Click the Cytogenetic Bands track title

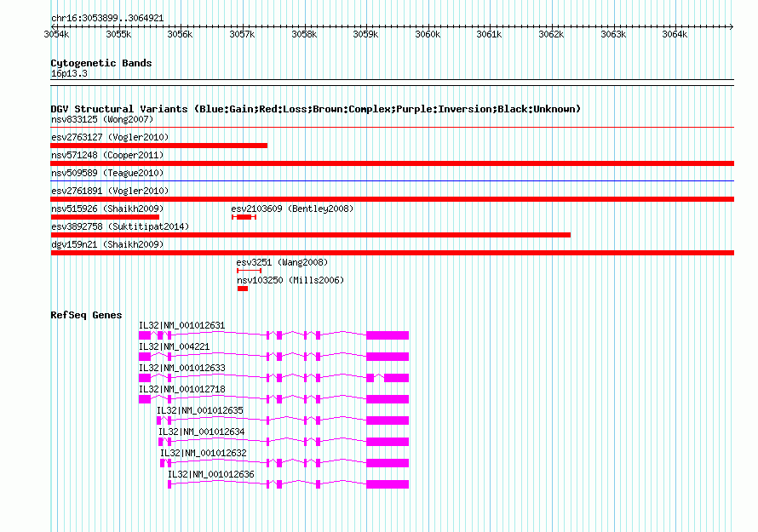point(101,63)
